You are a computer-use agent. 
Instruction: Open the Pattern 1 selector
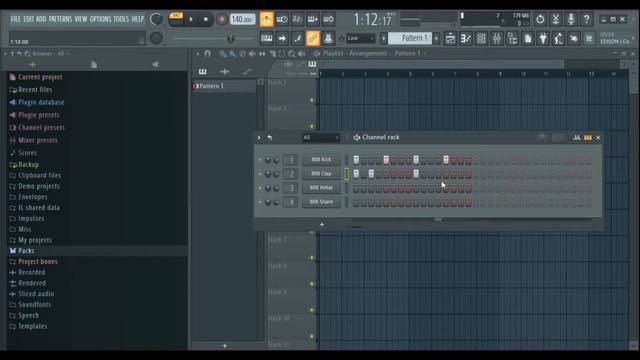[x=410, y=38]
